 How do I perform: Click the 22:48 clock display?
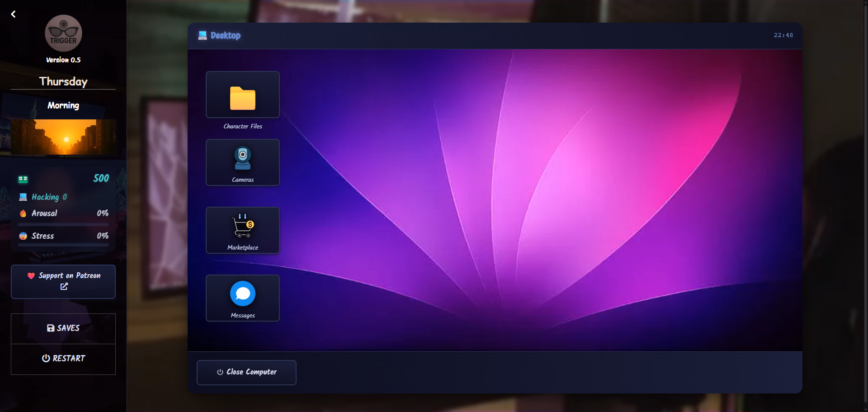point(783,35)
